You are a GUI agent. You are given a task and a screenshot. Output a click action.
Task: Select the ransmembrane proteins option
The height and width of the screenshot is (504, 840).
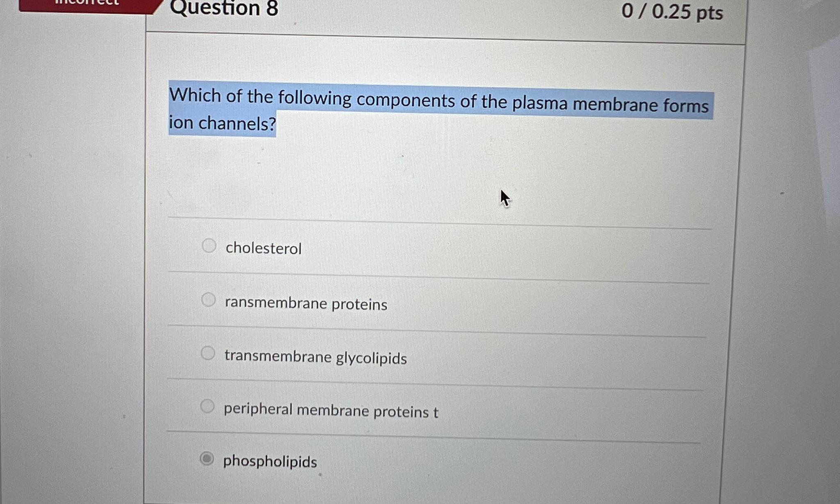click(209, 300)
